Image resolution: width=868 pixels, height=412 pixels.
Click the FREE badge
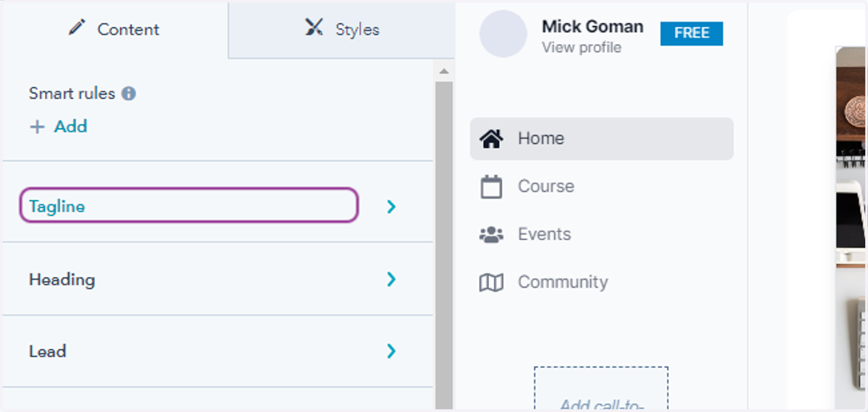click(x=692, y=33)
